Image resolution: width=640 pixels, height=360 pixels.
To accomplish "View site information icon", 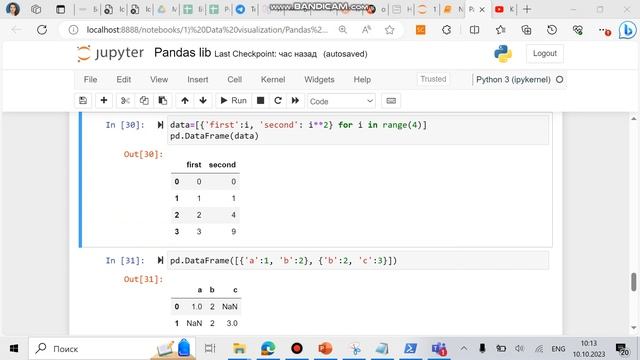I will point(73,30).
